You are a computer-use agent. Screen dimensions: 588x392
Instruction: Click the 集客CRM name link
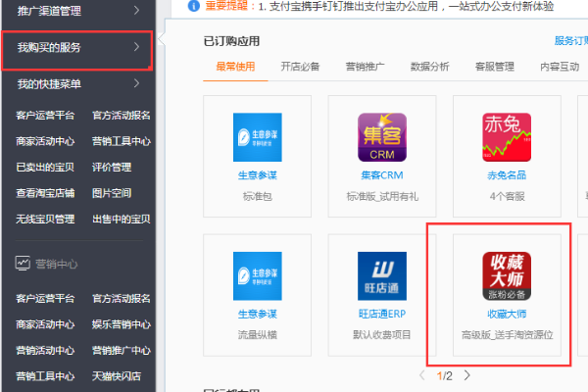coord(382,175)
